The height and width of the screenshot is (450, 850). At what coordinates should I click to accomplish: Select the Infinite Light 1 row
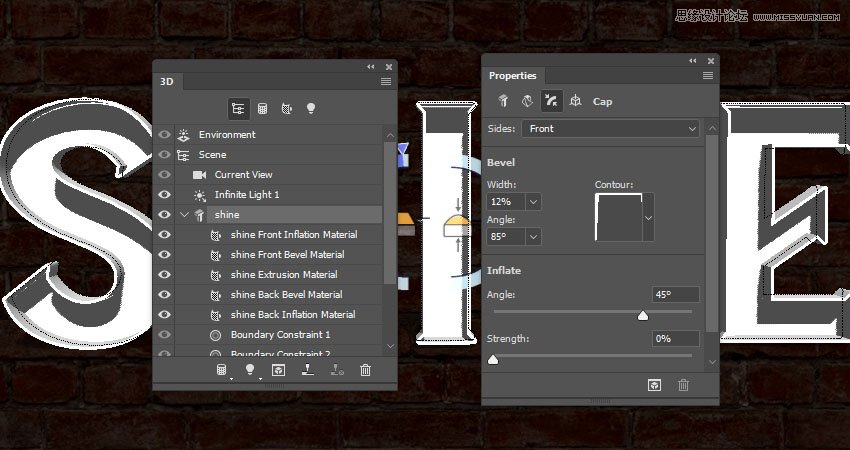click(279, 195)
